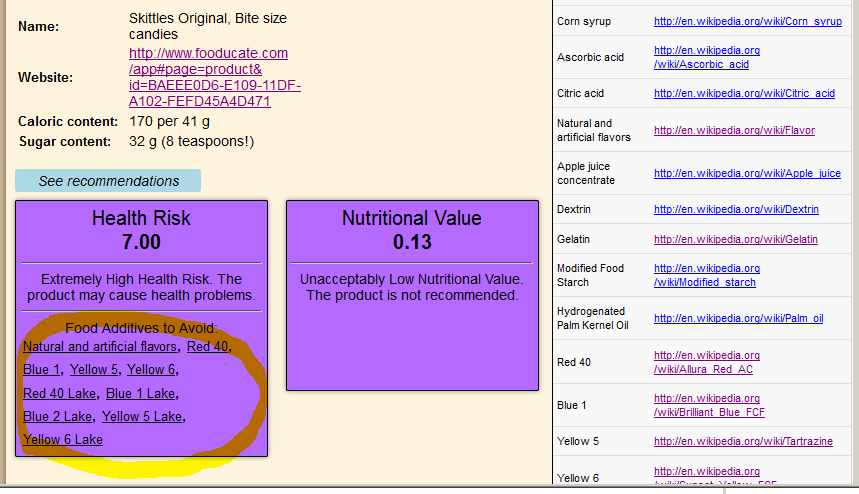
Task: Click the 'Unacceptably Low Nutritional Value' description
Action: pyautogui.click(x=411, y=287)
